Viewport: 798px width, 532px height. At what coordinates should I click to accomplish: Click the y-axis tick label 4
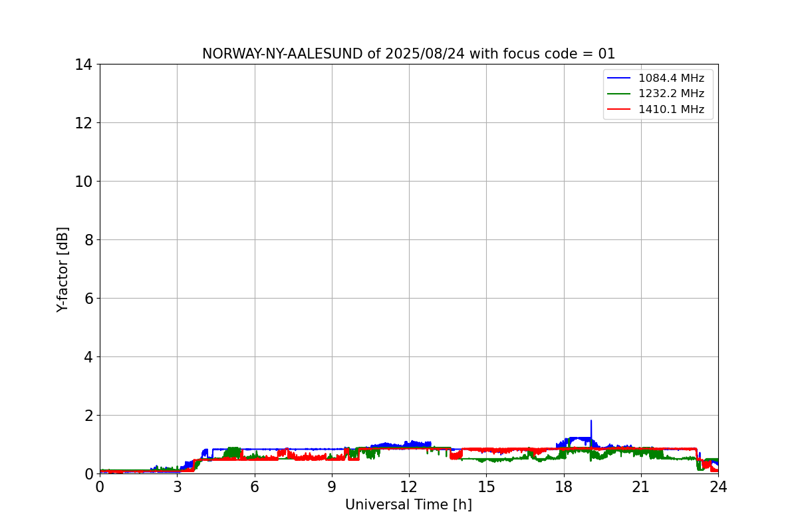click(88, 357)
